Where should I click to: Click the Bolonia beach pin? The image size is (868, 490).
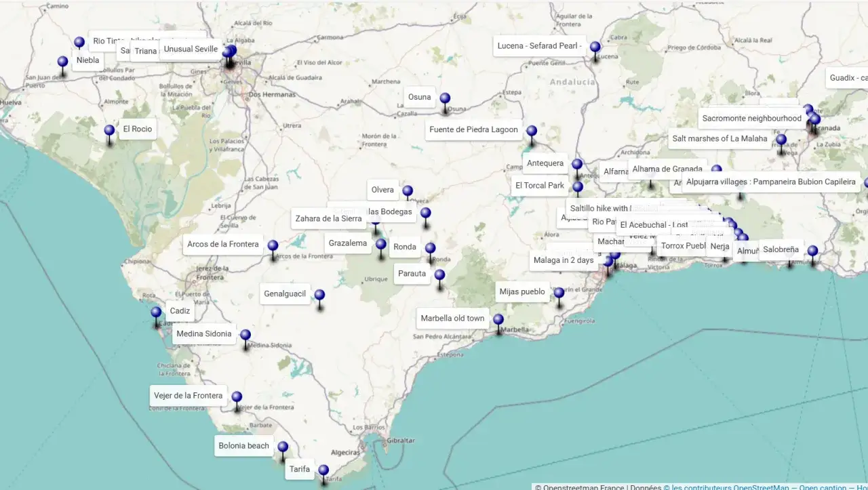(x=283, y=448)
